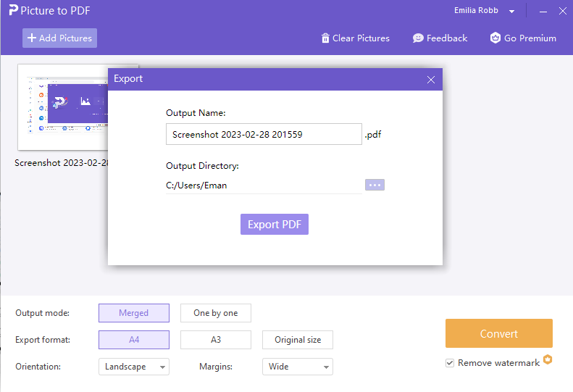Image resolution: width=573 pixels, height=392 pixels.
Task: Click the Clear Pictures text label
Action: pos(361,38)
